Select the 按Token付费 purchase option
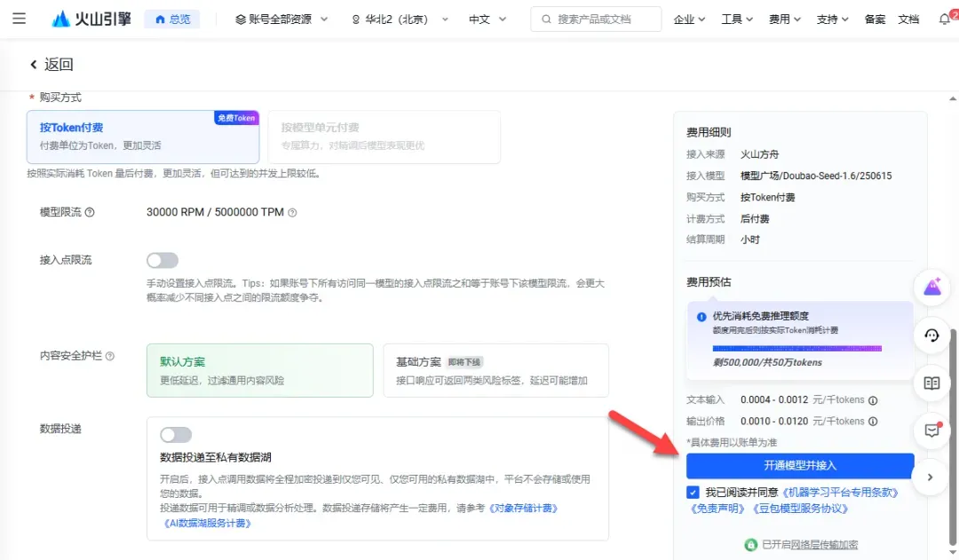959x560 pixels. [143, 137]
